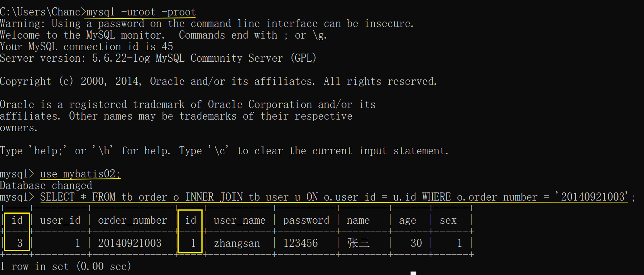Click the underlined mysql -uroot -proot command
The width and height of the screenshot is (644, 275).
click(141, 12)
